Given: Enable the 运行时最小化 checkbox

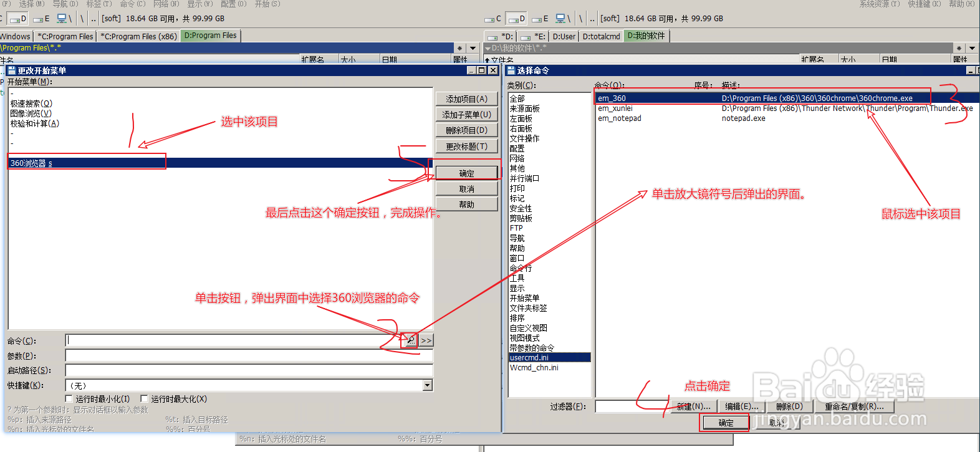Looking at the screenshot, I should 69,398.
